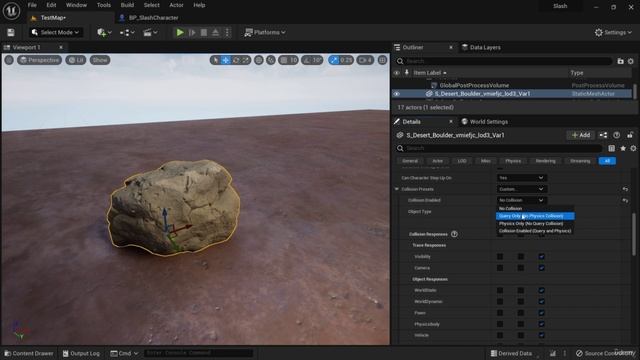Image resolution: width=640 pixels, height=360 pixels.
Task: Switch to the World Settings tab
Action: tap(484, 122)
